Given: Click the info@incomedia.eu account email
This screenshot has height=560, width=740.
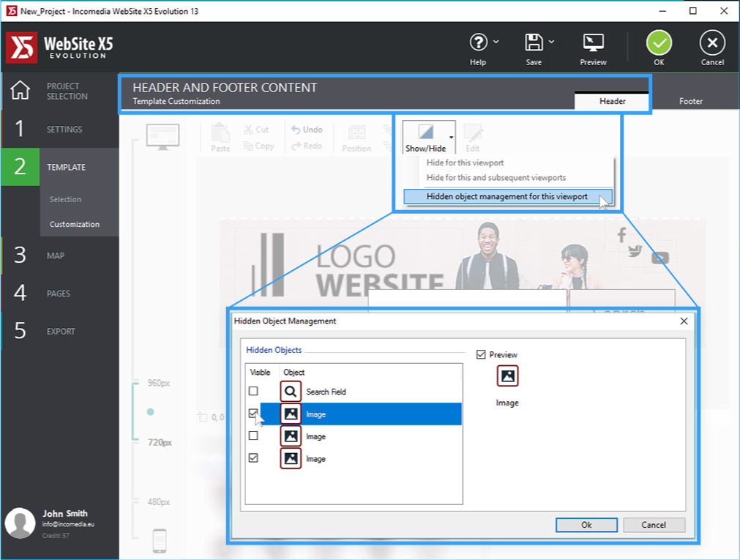Looking at the screenshot, I should 68,524.
